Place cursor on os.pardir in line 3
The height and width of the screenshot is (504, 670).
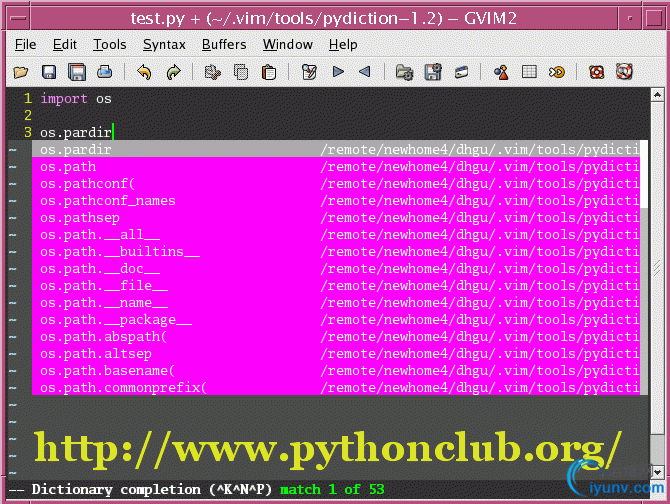point(76,132)
